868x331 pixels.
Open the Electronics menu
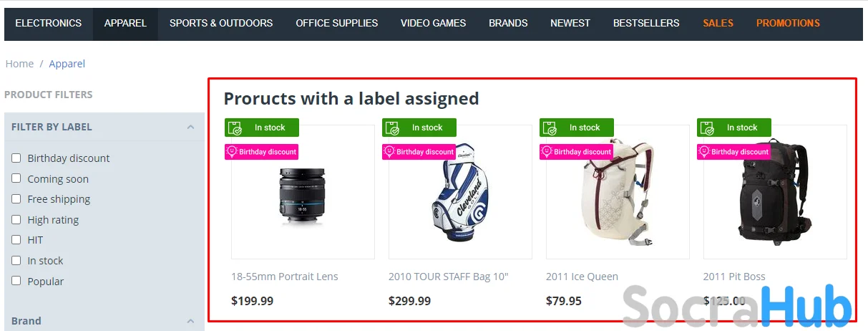tap(49, 24)
